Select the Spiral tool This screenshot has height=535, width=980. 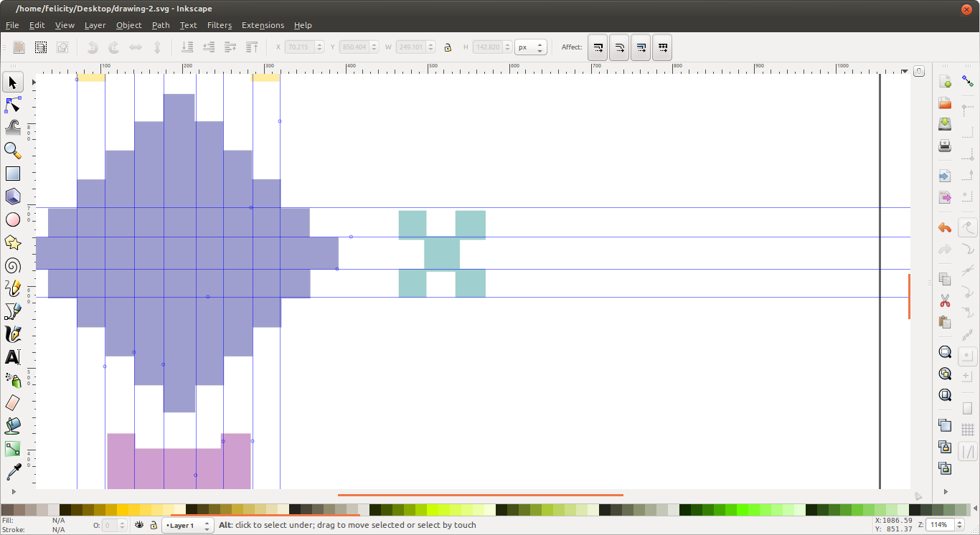click(x=13, y=265)
